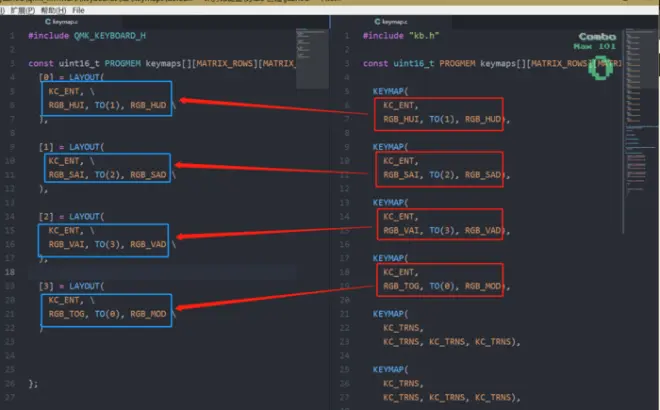This screenshot has width=660, height=410.
Task: Switch to the left pane keymap.c tab
Action: (61, 21)
